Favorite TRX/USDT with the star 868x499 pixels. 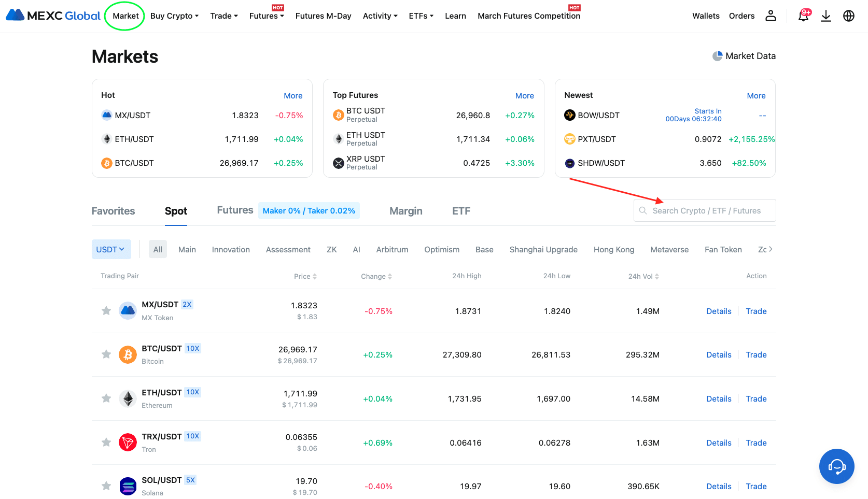[x=106, y=442]
